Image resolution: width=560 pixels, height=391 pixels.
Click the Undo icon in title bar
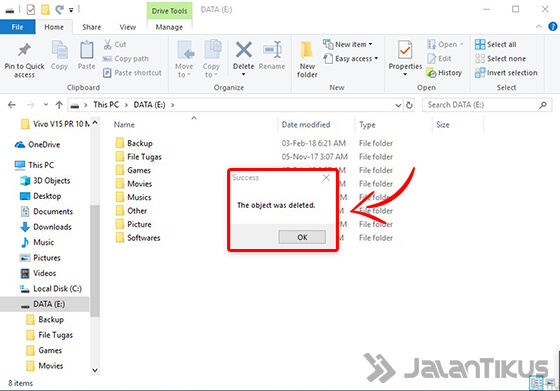pos(59,10)
